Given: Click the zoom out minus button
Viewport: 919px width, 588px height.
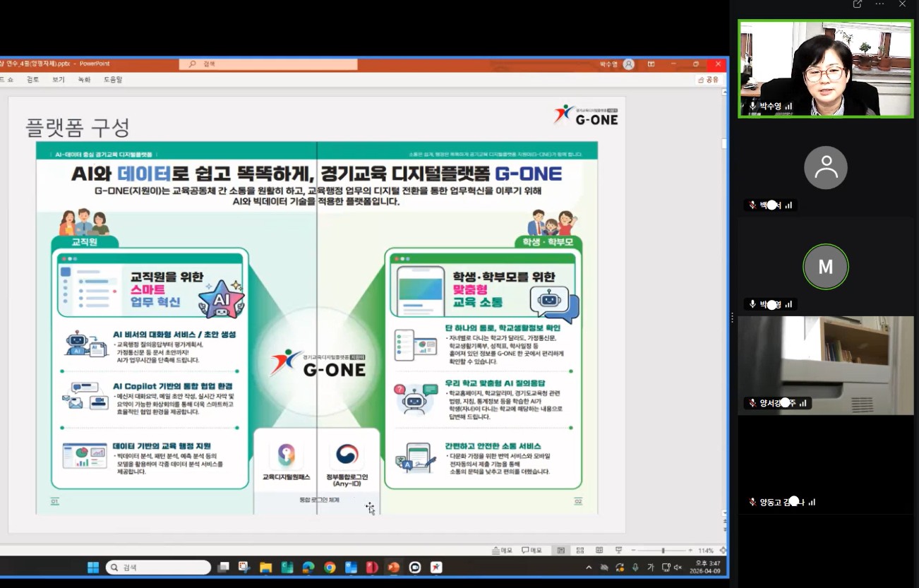Looking at the screenshot, I should (634, 551).
